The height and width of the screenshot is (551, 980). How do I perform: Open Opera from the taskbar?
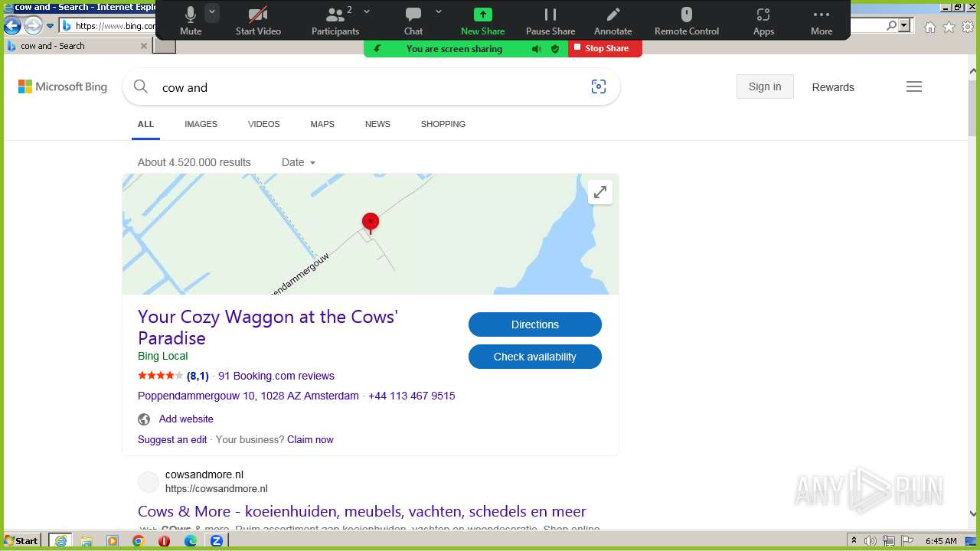click(165, 541)
